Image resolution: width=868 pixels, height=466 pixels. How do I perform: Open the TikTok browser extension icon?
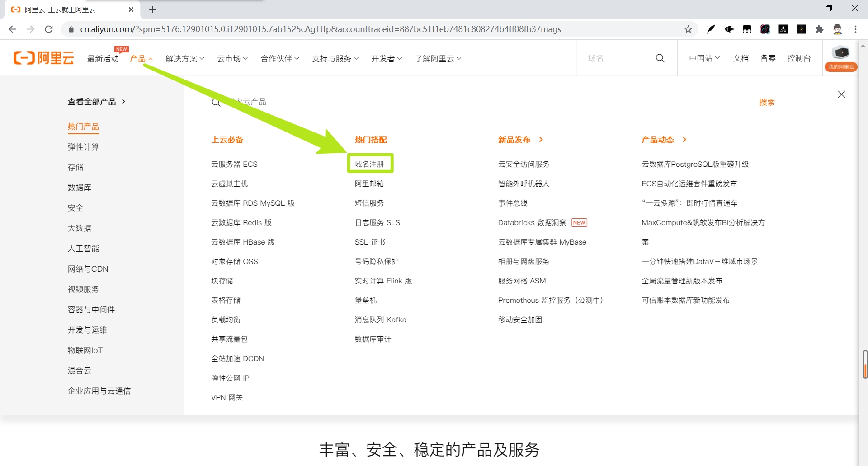pyautogui.click(x=765, y=29)
